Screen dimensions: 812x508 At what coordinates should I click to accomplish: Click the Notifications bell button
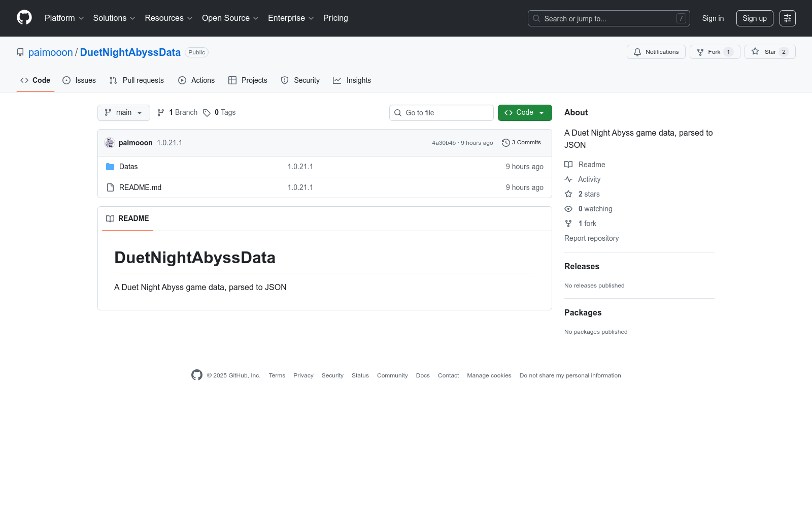point(656,52)
